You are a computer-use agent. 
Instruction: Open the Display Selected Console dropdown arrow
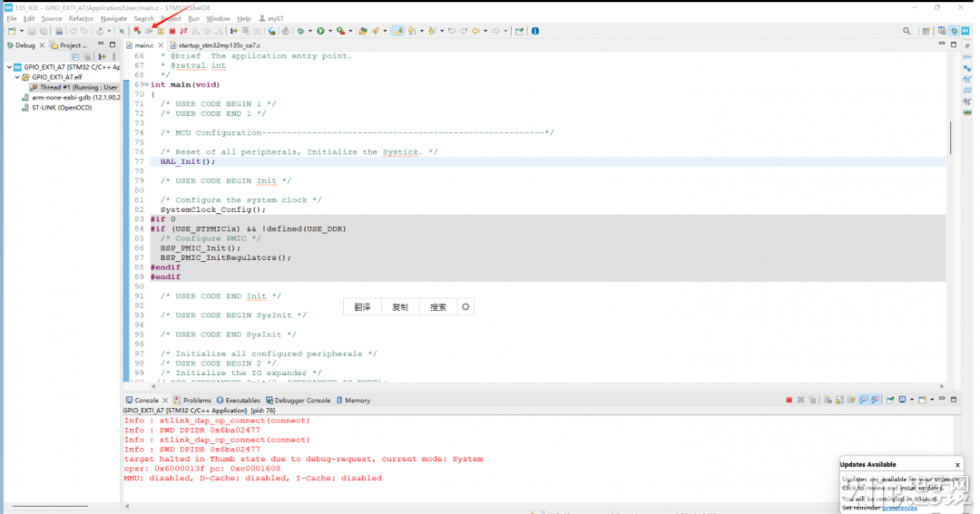coord(912,400)
